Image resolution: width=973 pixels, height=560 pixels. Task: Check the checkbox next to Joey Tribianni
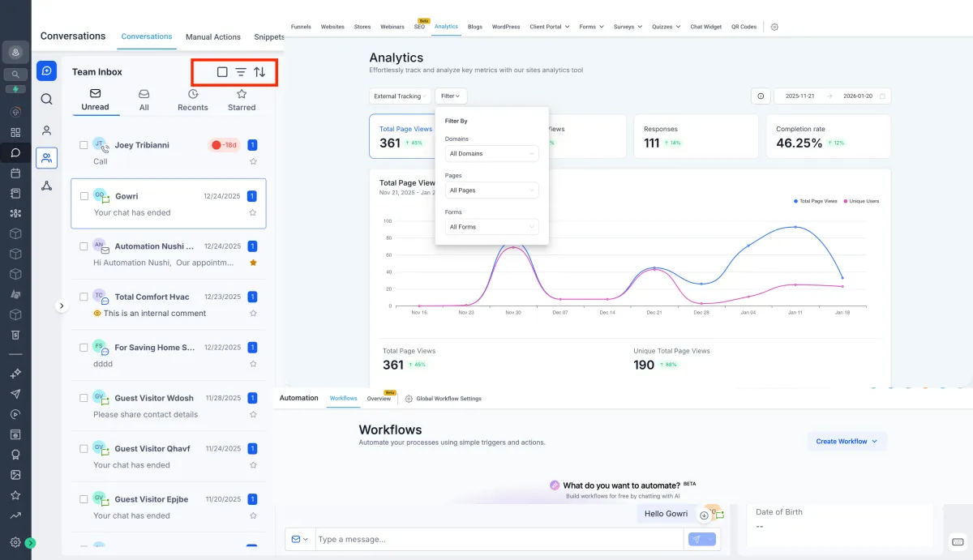pos(82,144)
